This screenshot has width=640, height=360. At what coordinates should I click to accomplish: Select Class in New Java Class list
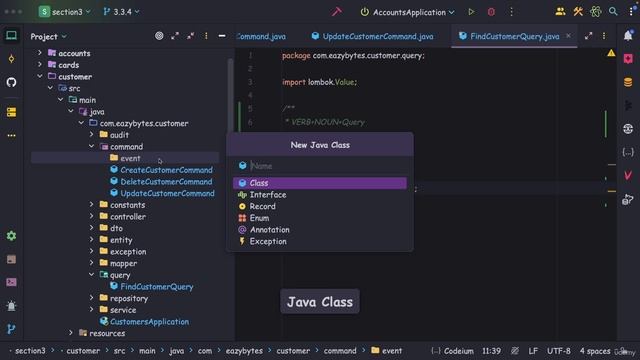point(320,183)
